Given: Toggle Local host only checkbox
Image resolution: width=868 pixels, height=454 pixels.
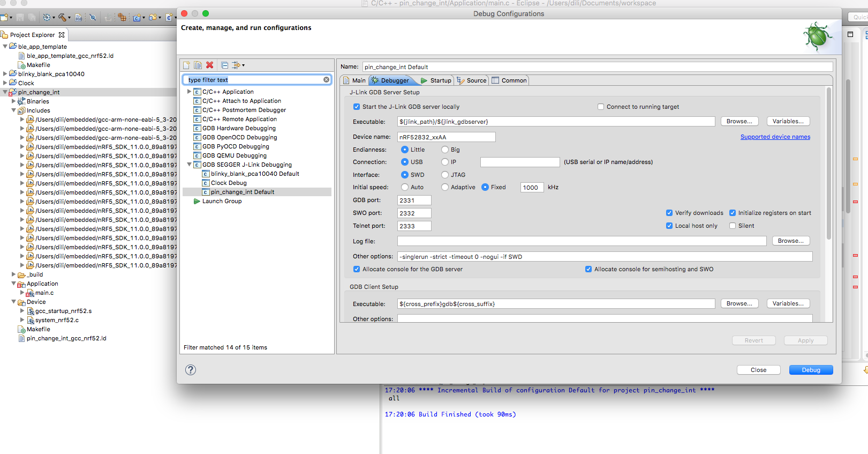Looking at the screenshot, I should [x=669, y=226].
